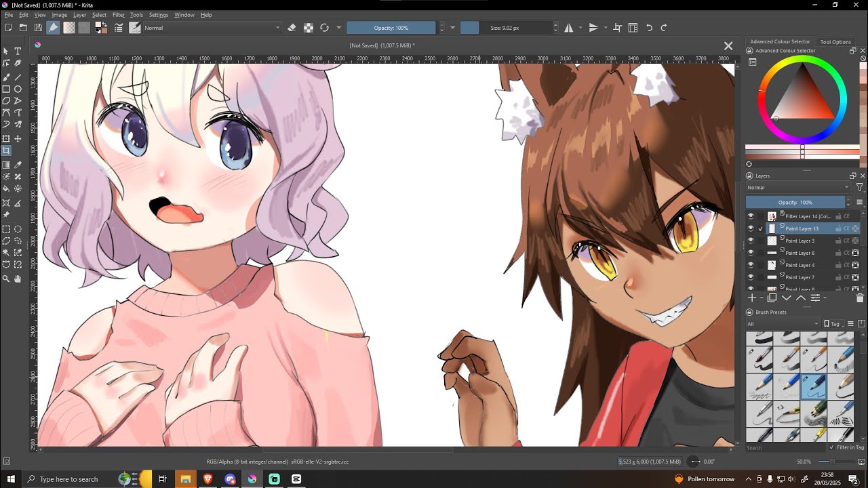
Task: Save the document using toolbar icon
Action: click(38, 28)
